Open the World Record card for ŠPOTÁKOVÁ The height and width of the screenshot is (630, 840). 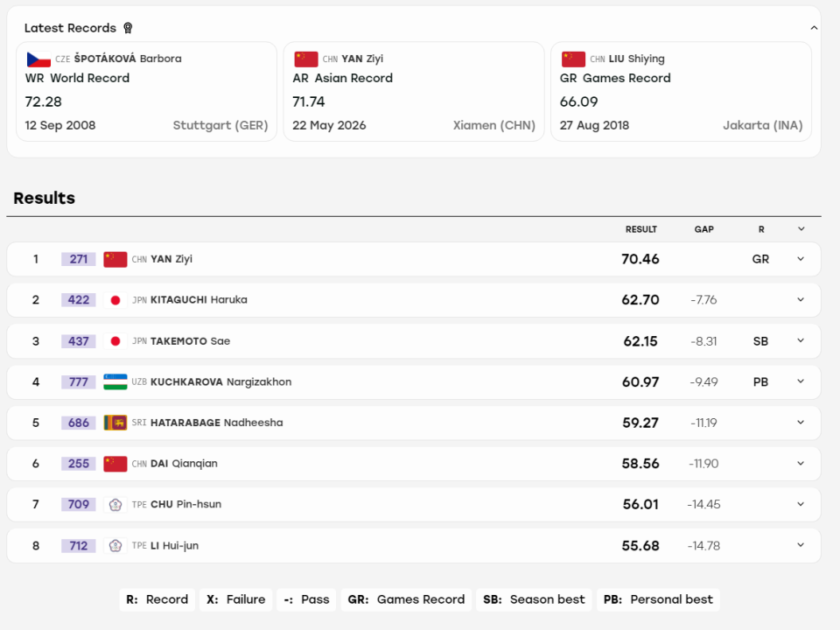click(x=147, y=92)
